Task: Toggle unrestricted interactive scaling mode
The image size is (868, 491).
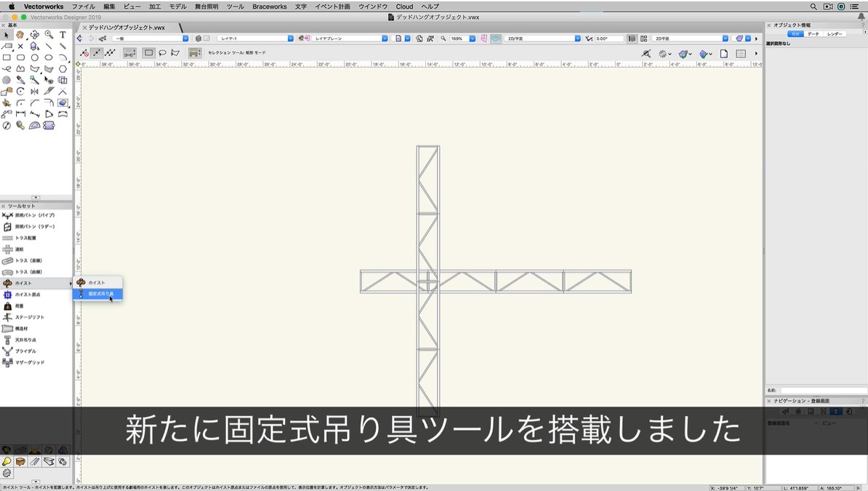Action: point(110,53)
